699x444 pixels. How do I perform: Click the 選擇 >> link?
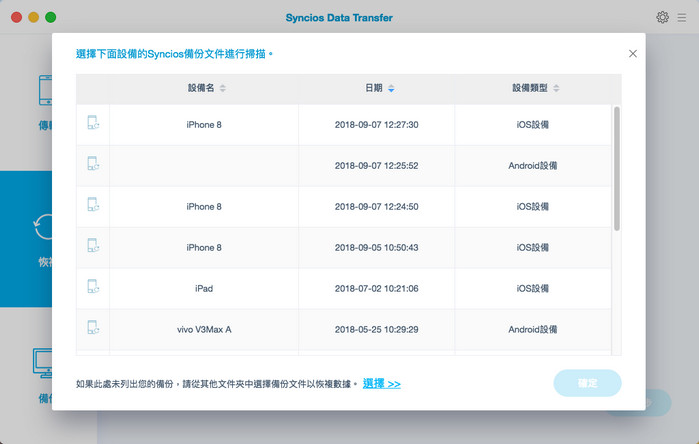tap(382, 383)
